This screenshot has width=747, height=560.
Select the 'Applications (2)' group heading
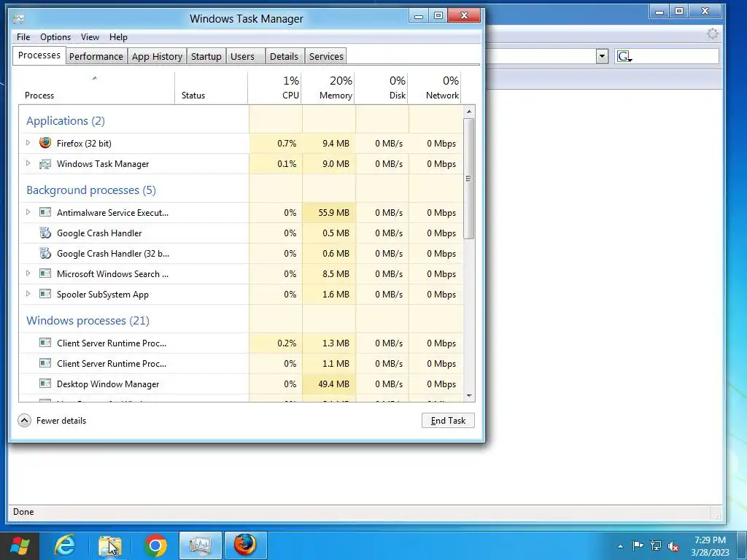(x=65, y=120)
